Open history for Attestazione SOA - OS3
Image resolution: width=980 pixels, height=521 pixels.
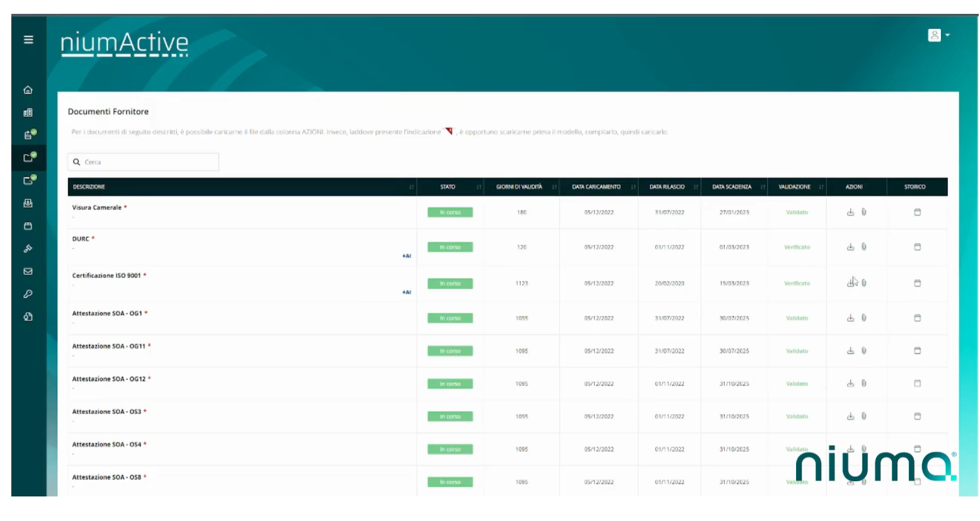[x=917, y=416]
